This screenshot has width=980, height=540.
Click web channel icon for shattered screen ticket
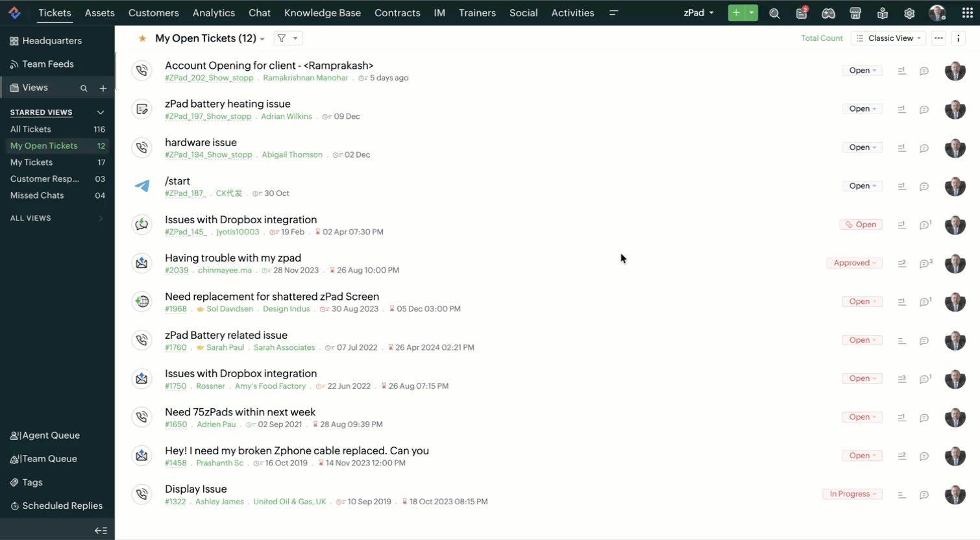pos(141,301)
